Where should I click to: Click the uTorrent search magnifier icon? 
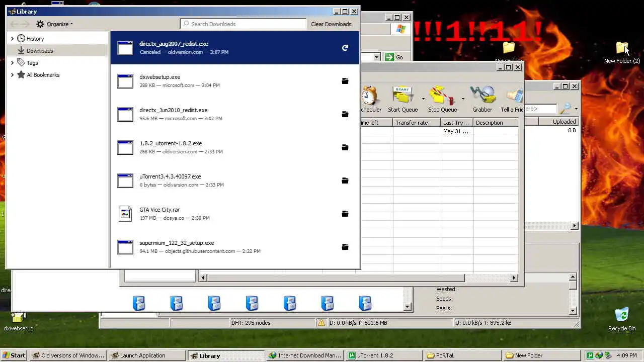[566, 109]
